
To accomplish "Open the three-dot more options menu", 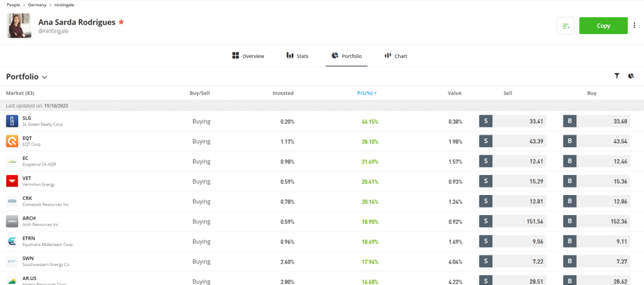I will 635,26.
